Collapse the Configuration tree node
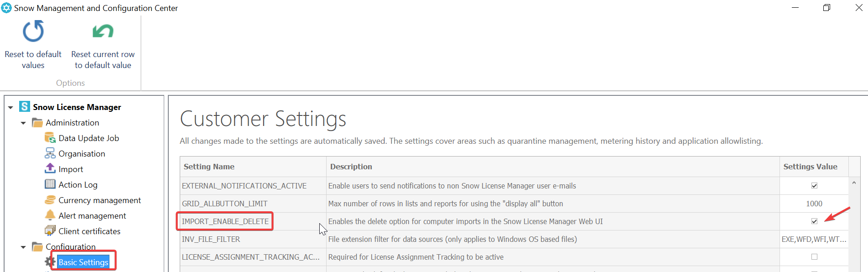Viewport: 868px width, 272px height. (x=23, y=247)
